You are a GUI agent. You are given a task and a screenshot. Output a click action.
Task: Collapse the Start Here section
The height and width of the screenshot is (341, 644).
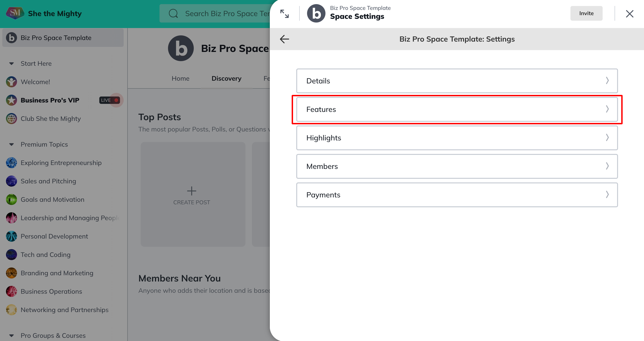pos(11,63)
